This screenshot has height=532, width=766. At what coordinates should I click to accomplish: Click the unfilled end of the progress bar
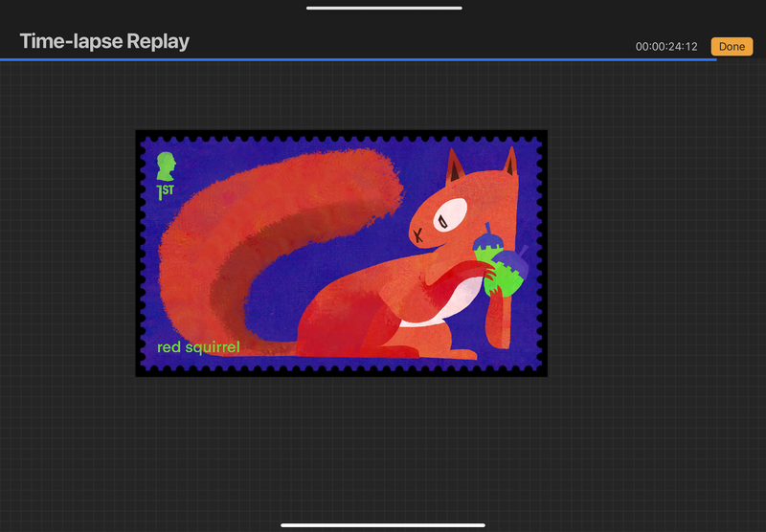coord(740,59)
